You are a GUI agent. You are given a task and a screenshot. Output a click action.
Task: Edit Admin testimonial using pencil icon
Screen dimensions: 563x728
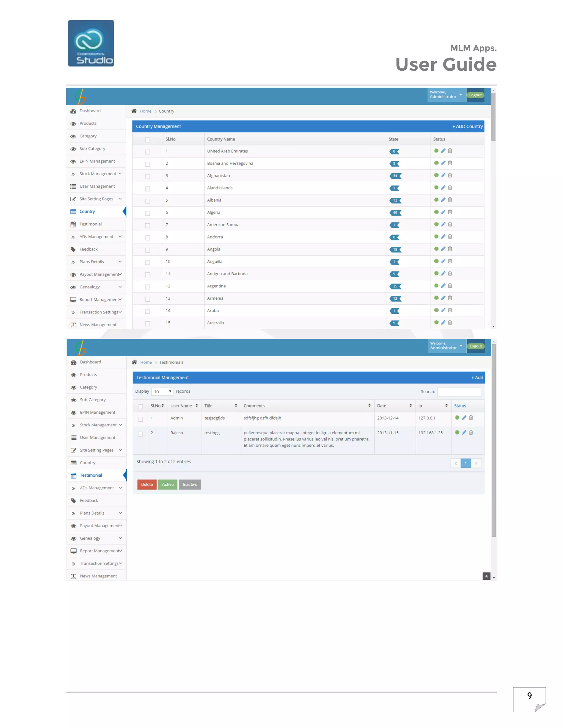point(464,418)
